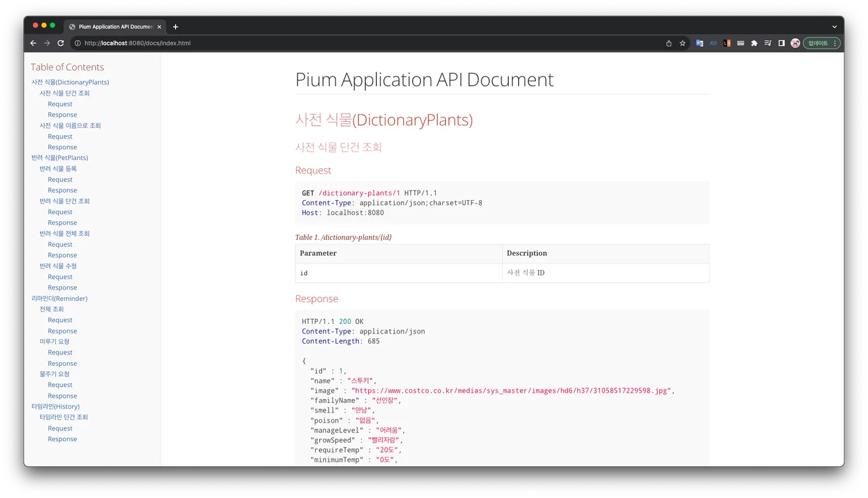Toggle the browser side panel icon

781,43
